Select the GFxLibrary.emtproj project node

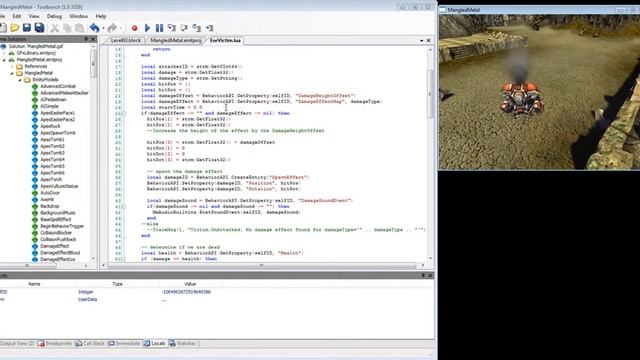pos(36,53)
